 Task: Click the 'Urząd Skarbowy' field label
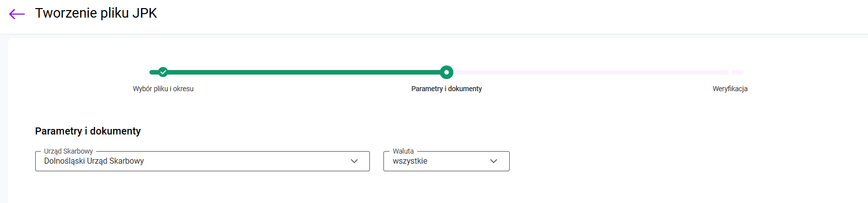tap(68, 151)
